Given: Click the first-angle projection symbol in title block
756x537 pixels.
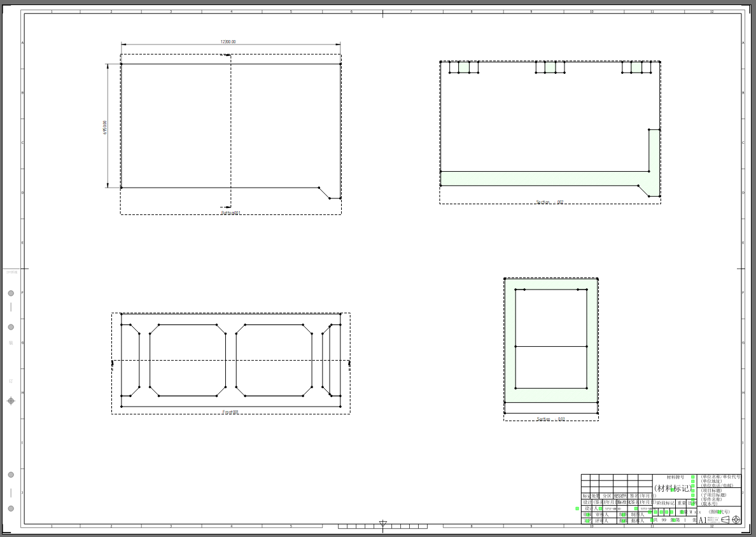Looking at the screenshot, I should (725, 520).
